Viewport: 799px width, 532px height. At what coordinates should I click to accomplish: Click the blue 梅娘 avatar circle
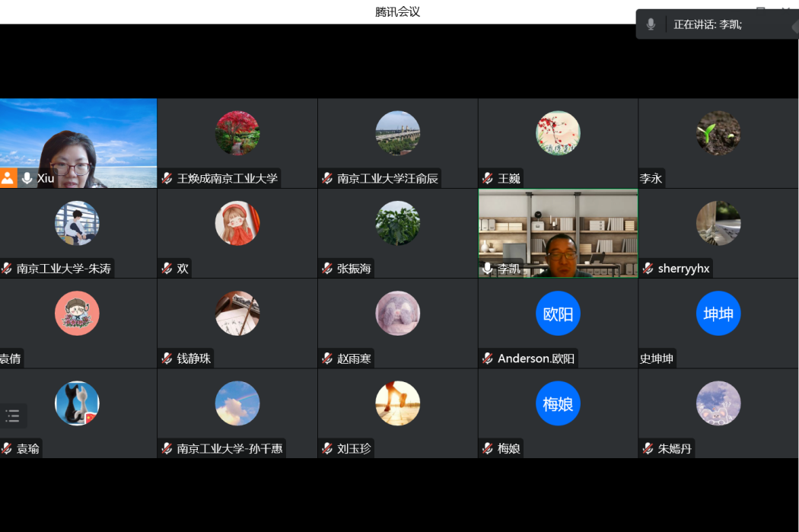(x=558, y=403)
